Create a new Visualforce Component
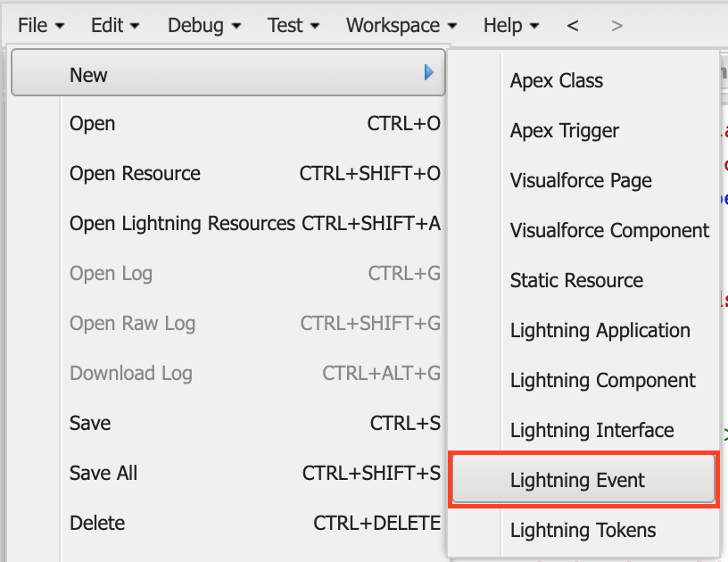 [609, 230]
